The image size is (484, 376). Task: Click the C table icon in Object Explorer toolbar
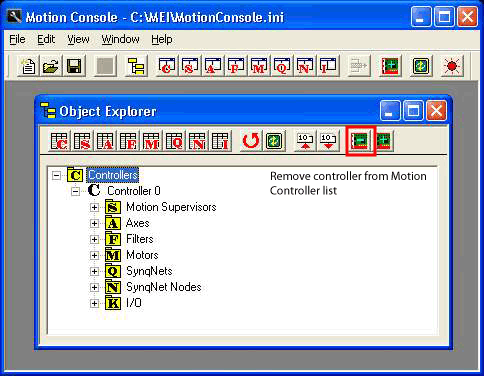pos(59,141)
